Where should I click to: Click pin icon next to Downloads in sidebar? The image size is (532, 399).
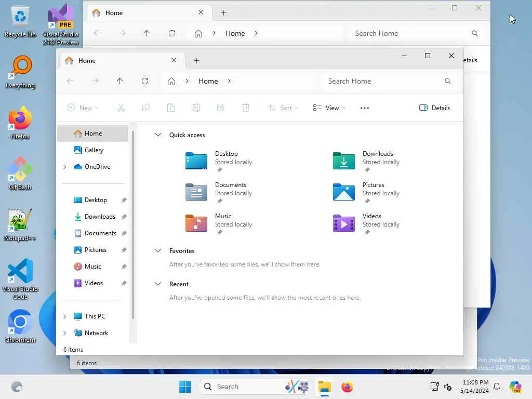pyautogui.click(x=124, y=217)
